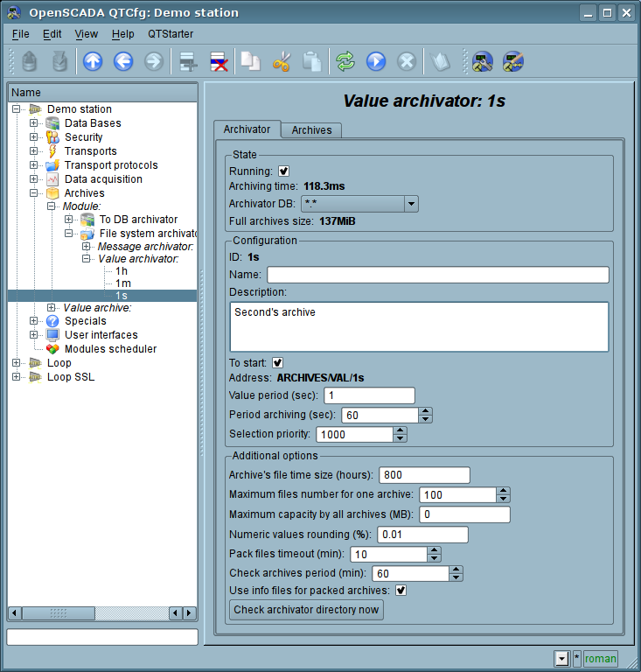Increase Period archiving value with up arrow
The height and width of the screenshot is (672, 641).
click(x=425, y=411)
